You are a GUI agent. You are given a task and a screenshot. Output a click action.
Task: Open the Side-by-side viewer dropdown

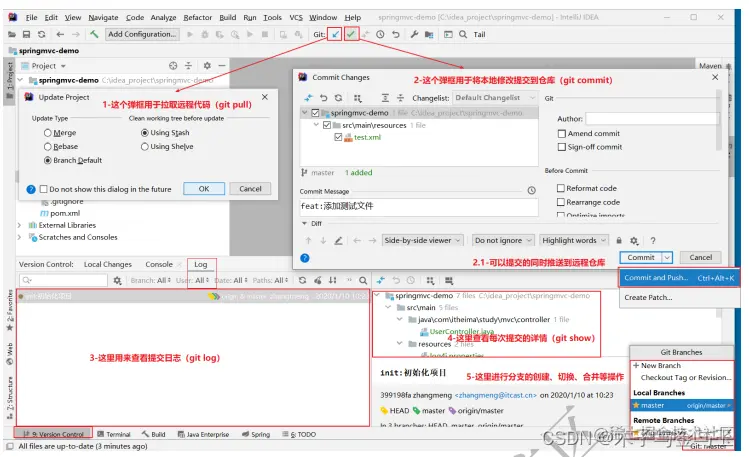[423, 241]
